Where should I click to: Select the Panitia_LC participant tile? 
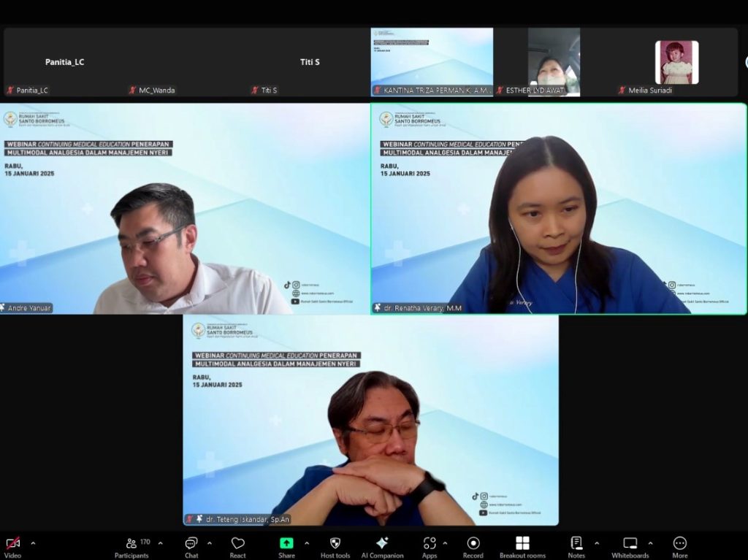pos(64,63)
